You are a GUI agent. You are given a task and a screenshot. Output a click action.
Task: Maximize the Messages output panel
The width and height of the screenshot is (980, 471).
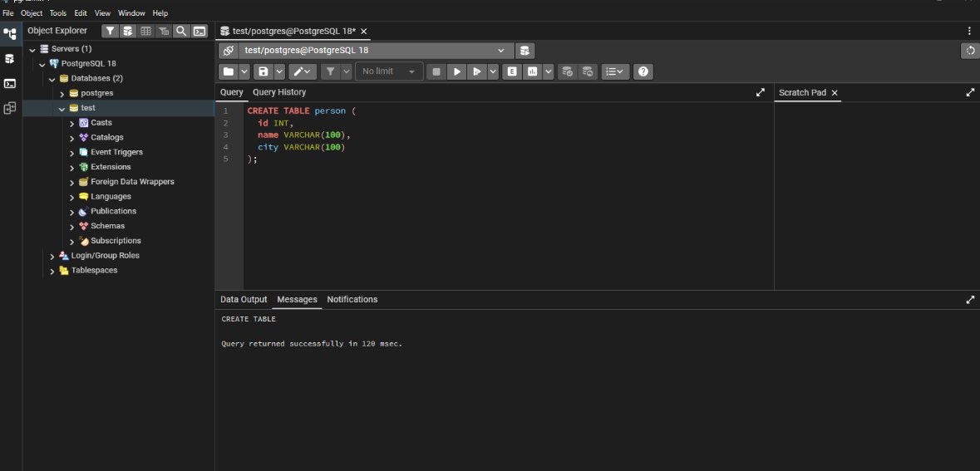coord(970,300)
